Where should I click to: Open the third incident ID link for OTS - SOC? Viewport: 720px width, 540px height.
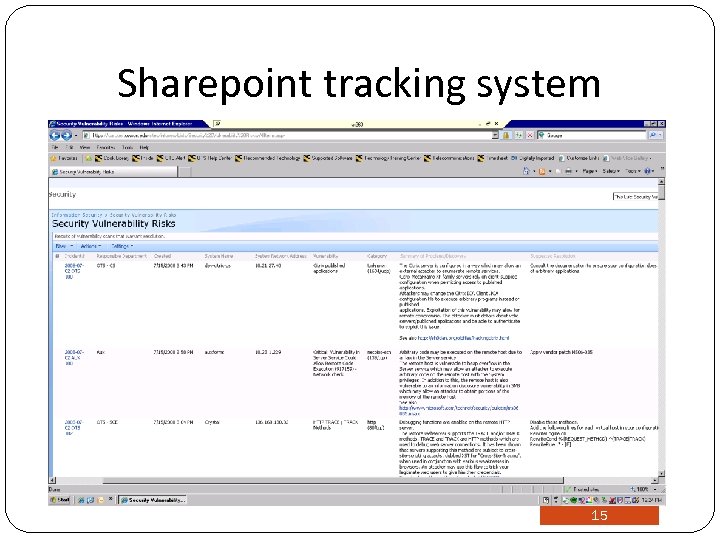tap(73, 428)
